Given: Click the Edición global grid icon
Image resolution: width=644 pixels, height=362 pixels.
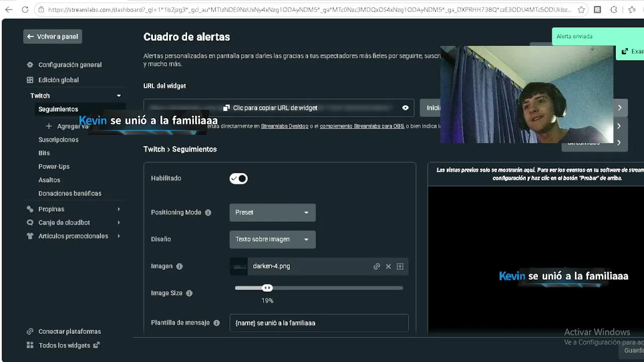Looking at the screenshot, I should [x=30, y=80].
